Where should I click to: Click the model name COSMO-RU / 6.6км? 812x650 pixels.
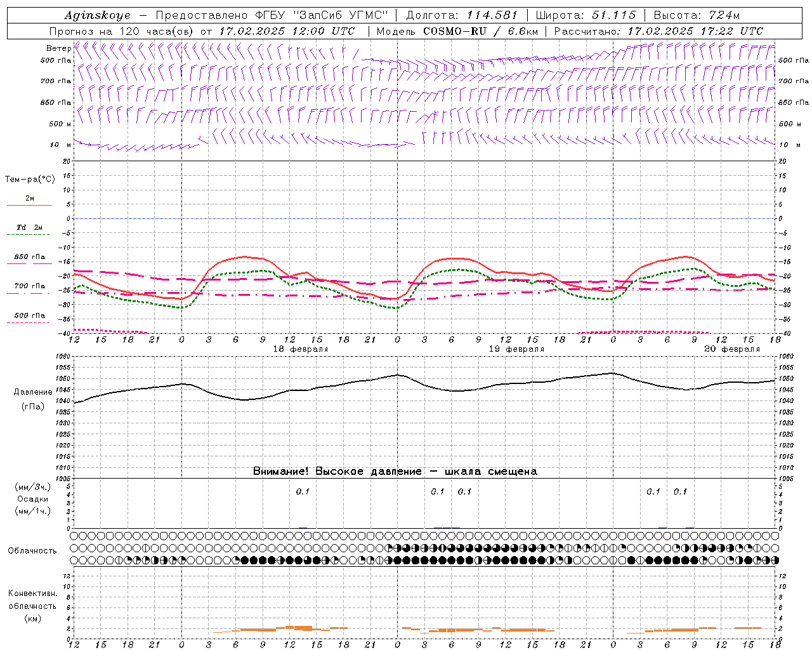[480, 31]
